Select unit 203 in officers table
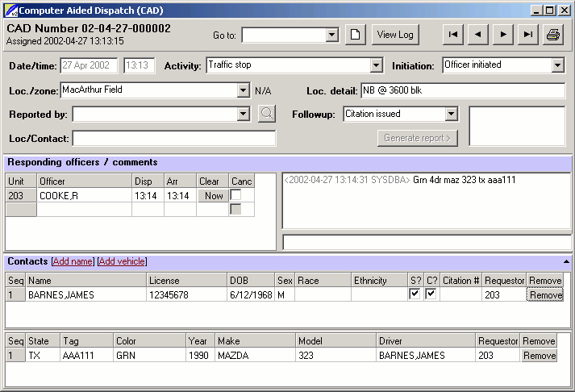 pos(21,195)
